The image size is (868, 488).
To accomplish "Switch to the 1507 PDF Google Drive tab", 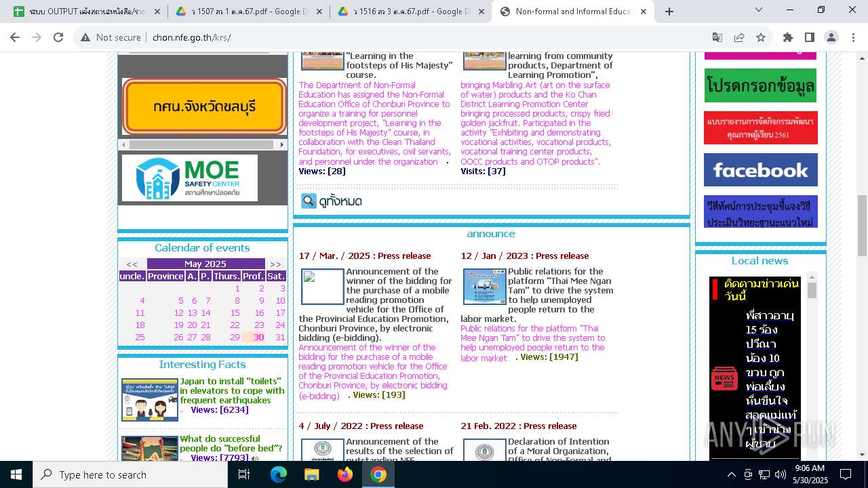I will tap(248, 12).
